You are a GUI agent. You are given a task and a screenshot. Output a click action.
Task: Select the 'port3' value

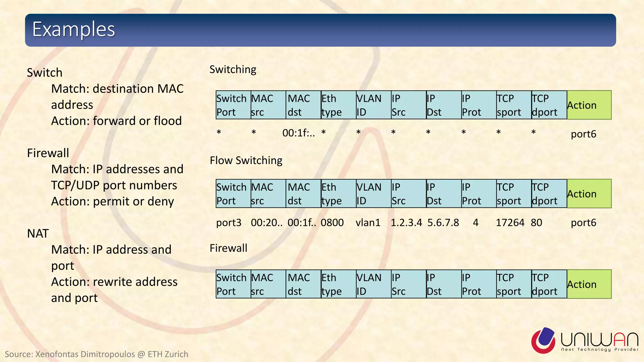tap(229, 223)
